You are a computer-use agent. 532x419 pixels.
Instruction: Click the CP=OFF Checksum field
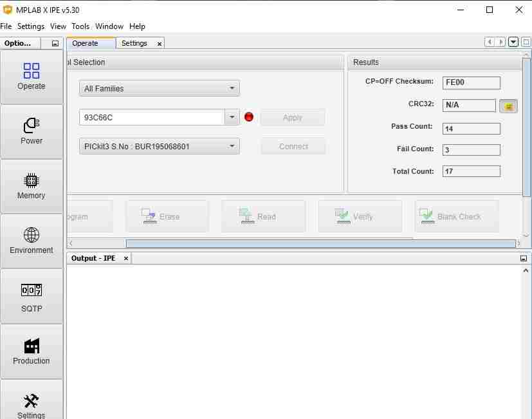[472, 82]
